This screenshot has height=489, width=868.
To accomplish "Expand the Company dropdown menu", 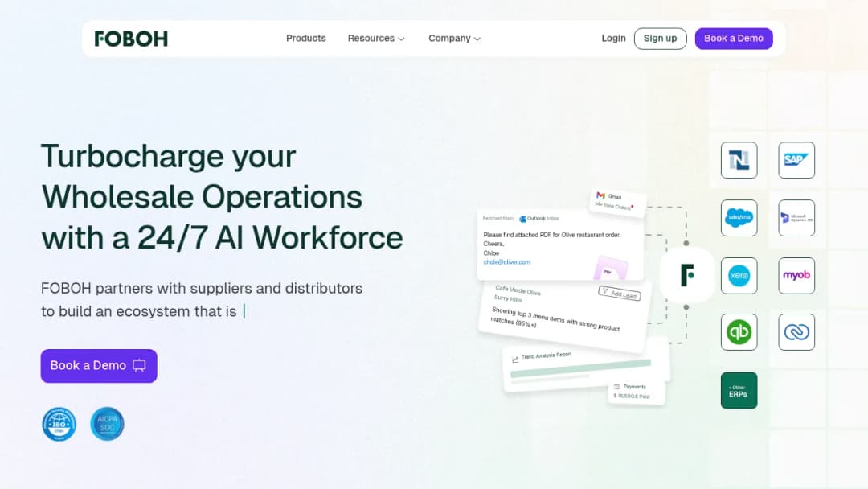I will pyautogui.click(x=454, y=39).
